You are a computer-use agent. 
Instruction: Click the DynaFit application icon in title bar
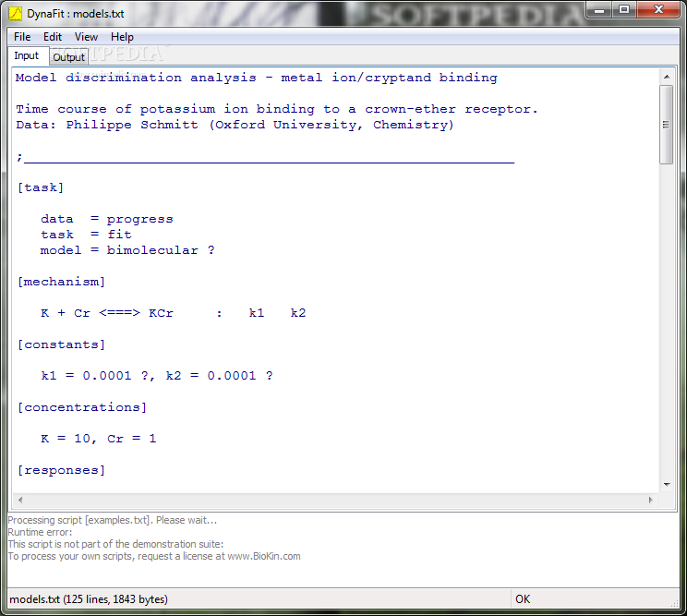(x=15, y=14)
